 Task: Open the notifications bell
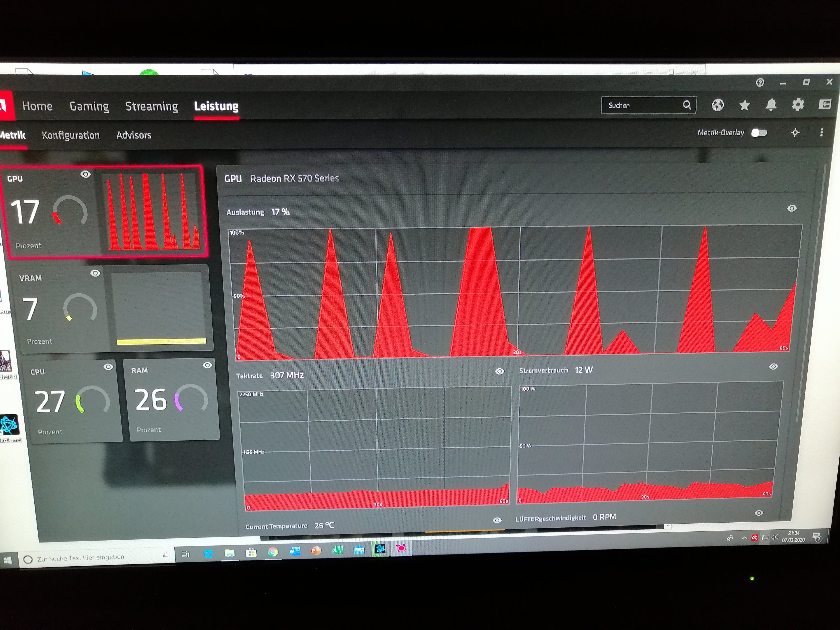pos(771,104)
